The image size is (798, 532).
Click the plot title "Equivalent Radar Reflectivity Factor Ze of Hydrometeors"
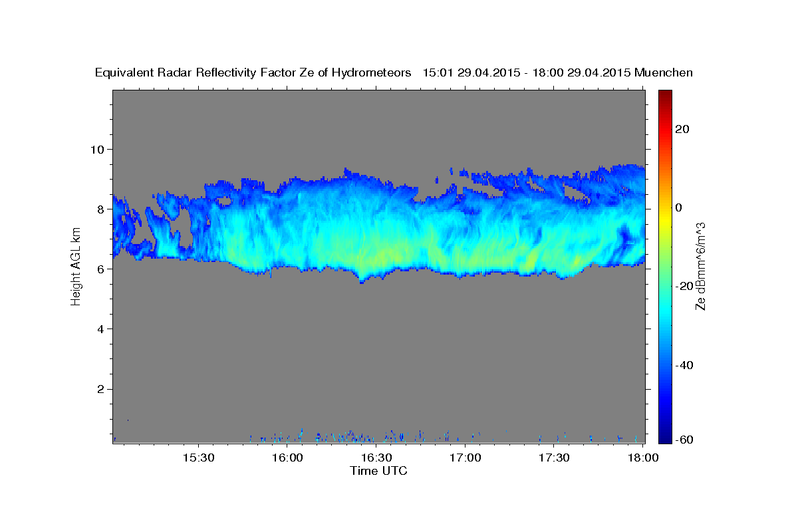[253, 72]
